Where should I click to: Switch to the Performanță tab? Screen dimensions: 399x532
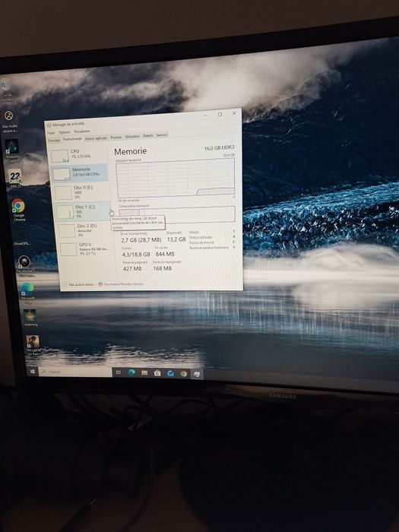pyautogui.click(x=72, y=139)
